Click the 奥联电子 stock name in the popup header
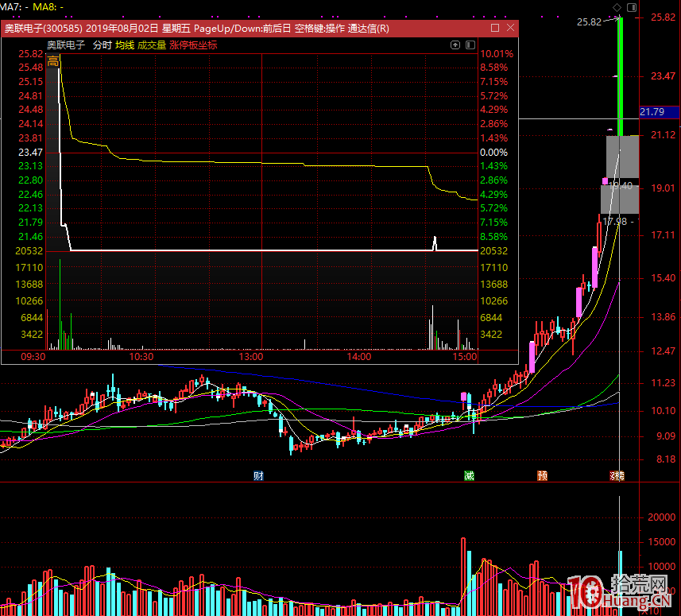Viewport: 681px width, 616px height. 66,45
